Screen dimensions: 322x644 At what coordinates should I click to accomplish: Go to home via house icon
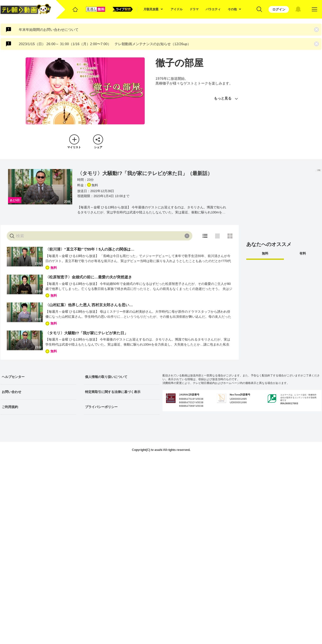[75, 9]
